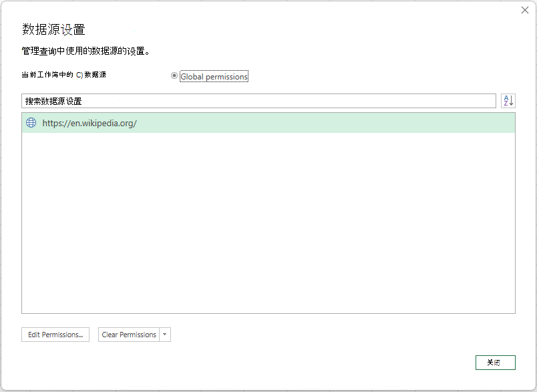Click the globe icon beside wikipedia URL
The height and width of the screenshot is (392, 537).
[31, 123]
